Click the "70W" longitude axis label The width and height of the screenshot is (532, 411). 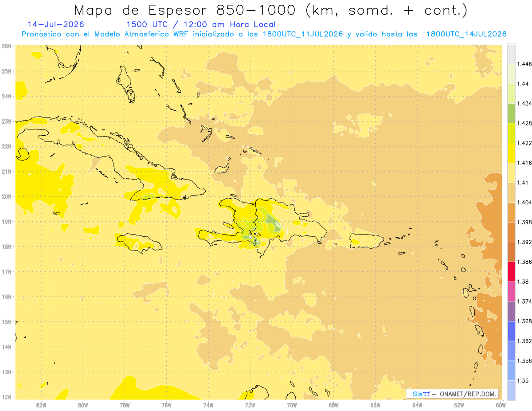click(x=292, y=405)
